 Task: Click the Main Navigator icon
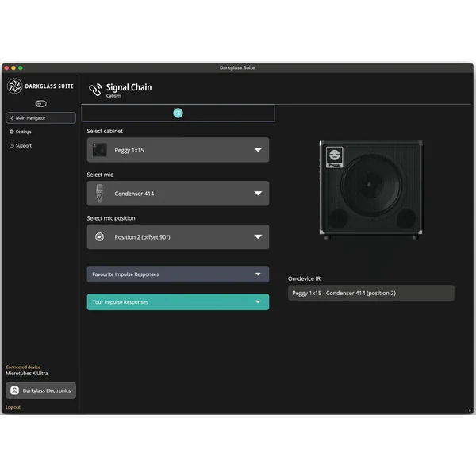pos(12,117)
